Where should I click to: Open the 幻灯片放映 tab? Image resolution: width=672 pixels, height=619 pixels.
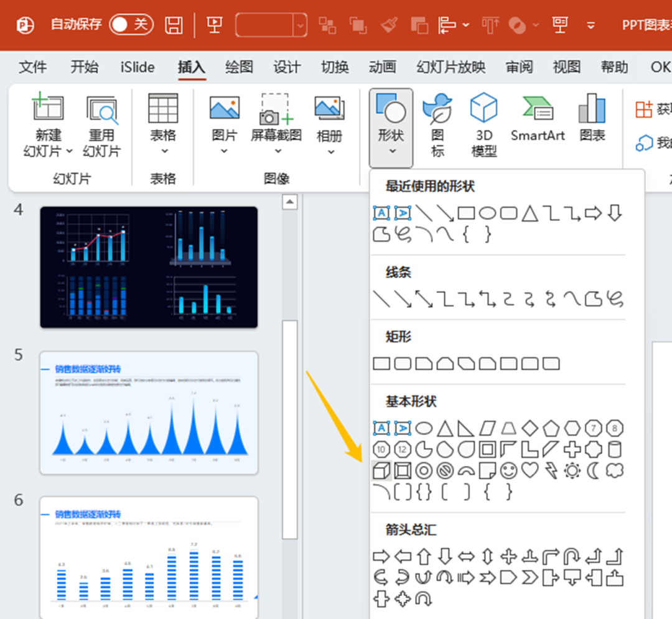coord(451,67)
